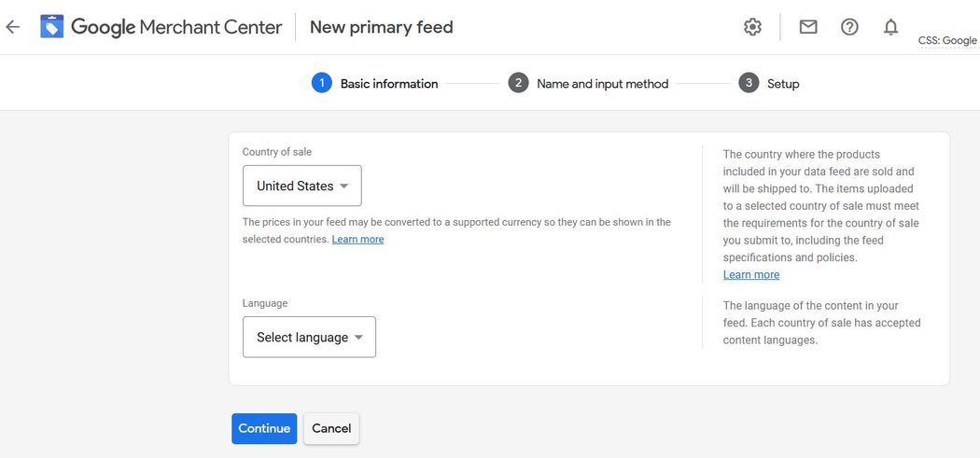Open the Select language dropdown
This screenshot has width=980, height=458.
(309, 337)
